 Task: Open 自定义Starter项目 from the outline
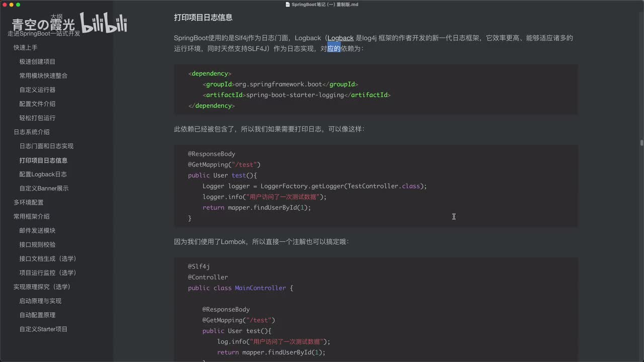[x=43, y=329]
